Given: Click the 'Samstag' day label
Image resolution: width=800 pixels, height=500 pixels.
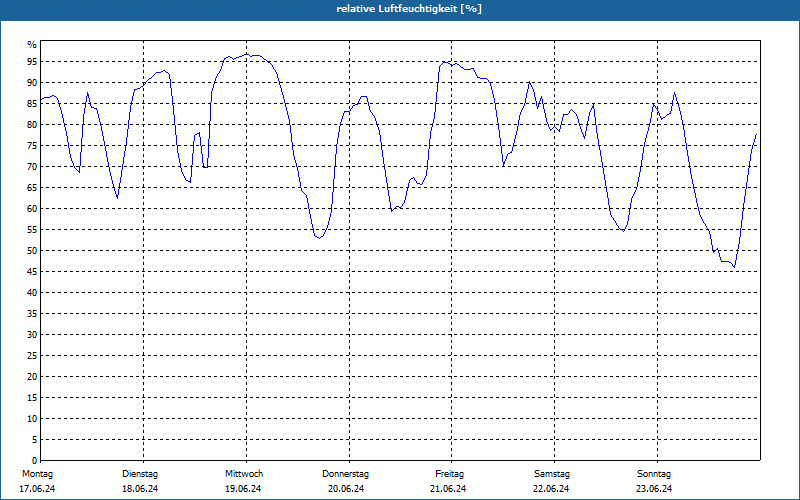Looking at the screenshot, I should tap(552, 474).
